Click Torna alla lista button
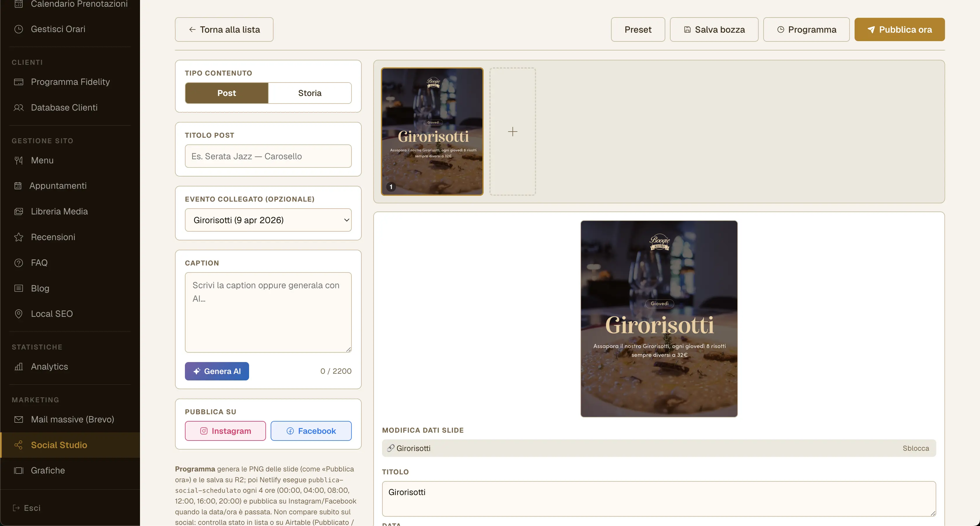The image size is (980, 526). 224,29
